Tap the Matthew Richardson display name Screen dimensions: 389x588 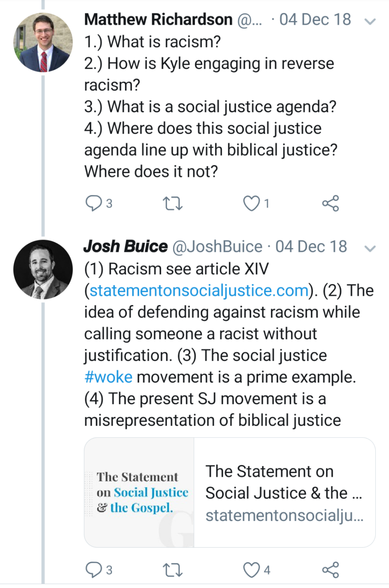coord(158,20)
